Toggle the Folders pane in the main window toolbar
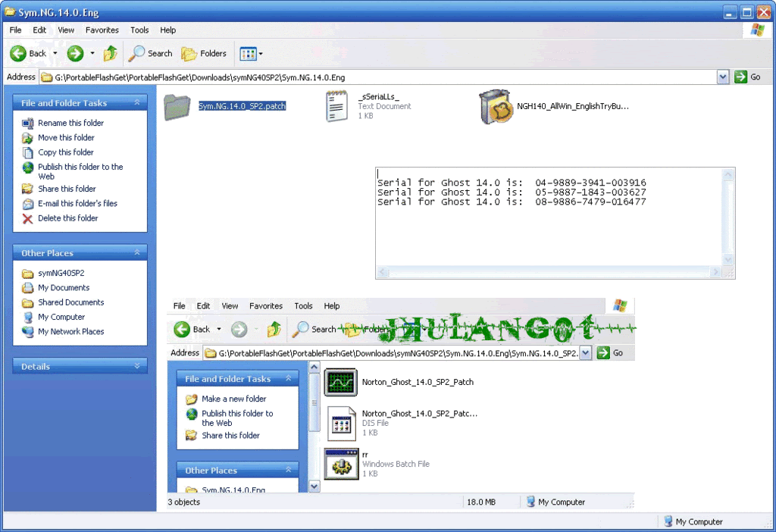 [x=204, y=54]
